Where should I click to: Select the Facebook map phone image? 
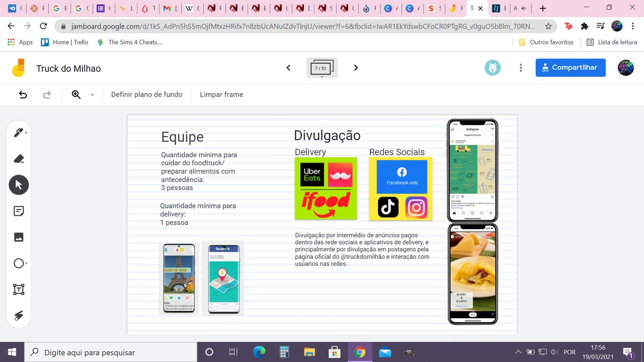pos(223,278)
